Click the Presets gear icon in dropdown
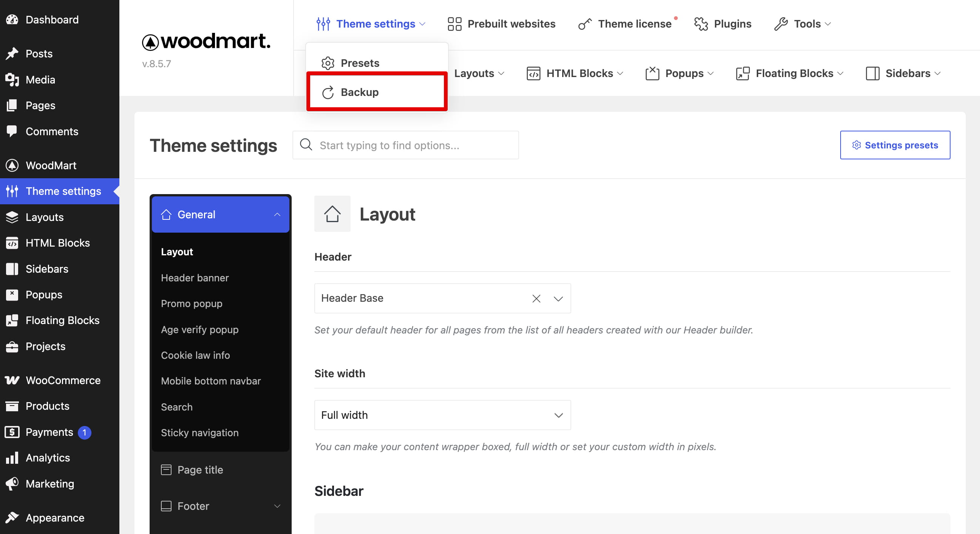The width and height of the screenshot is (980, 534). click(x=328, y=63)
